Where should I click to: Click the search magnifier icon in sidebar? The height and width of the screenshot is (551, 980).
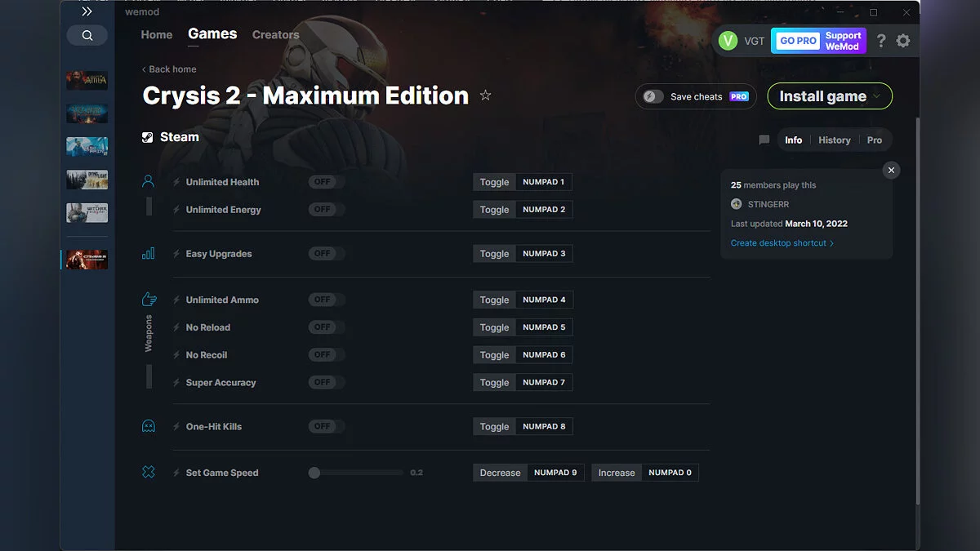tap(87, 35)
